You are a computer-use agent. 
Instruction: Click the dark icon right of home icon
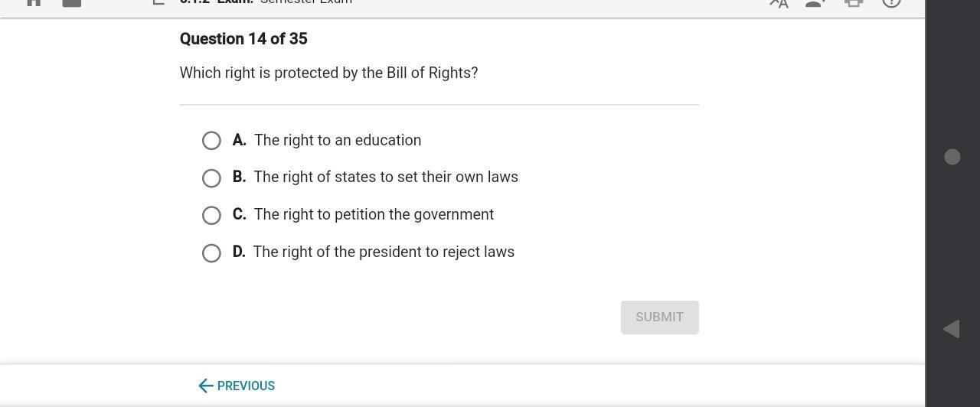(71, 2)
